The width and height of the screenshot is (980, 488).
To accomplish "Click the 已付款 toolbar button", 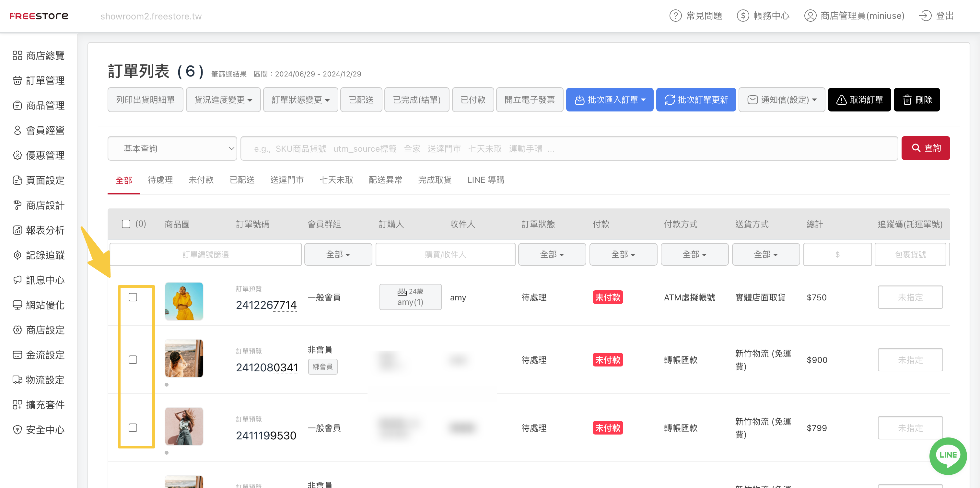I will pos(473,100).
